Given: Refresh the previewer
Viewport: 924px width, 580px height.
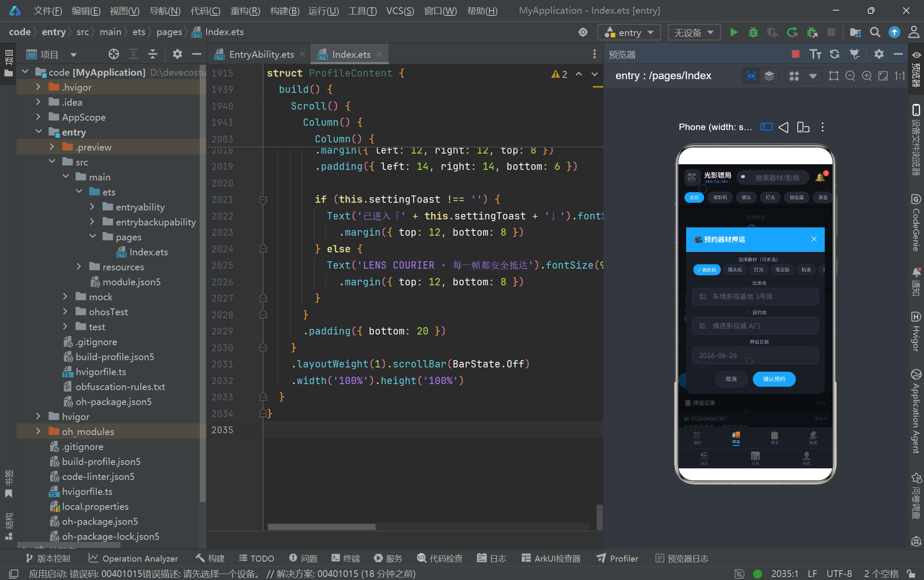Looking at the screenshot, I should [x=835, y=54].
